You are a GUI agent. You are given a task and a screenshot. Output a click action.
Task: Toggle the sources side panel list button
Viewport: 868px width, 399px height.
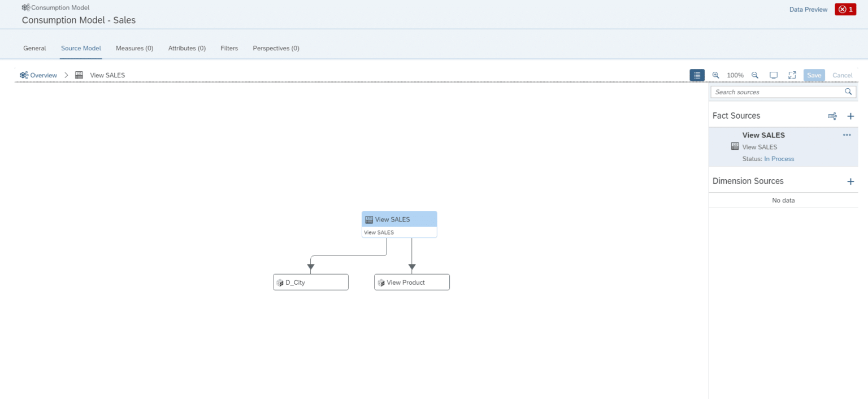697,75
